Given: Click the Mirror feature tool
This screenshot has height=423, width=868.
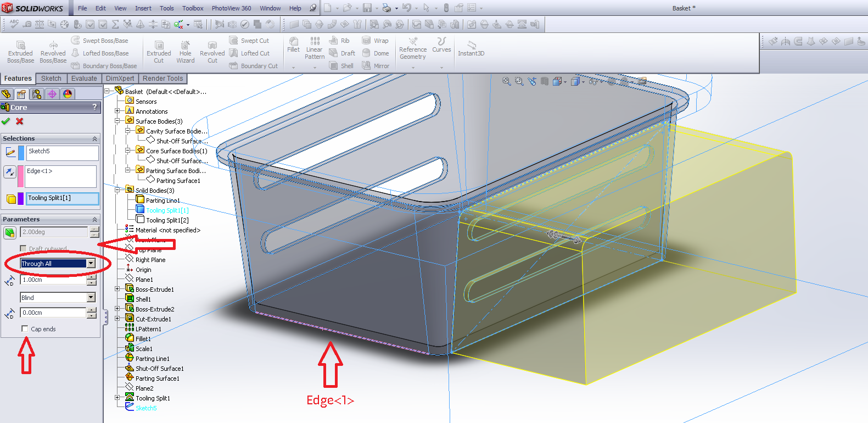Looking at the screenshot, I should [x=376, y=66].
